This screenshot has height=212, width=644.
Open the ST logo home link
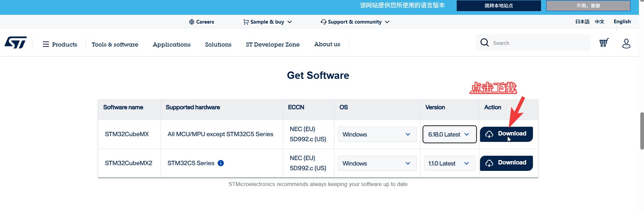16,42
